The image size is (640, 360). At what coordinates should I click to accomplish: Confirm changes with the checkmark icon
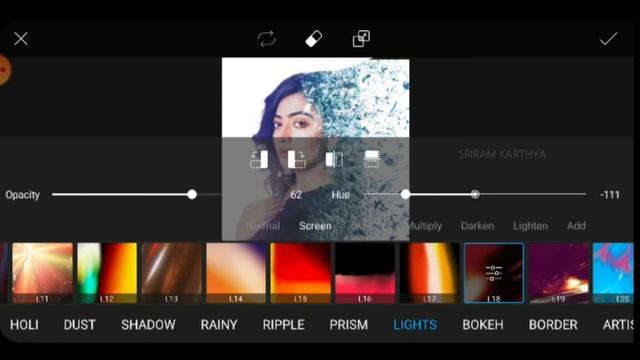(608, 39)
